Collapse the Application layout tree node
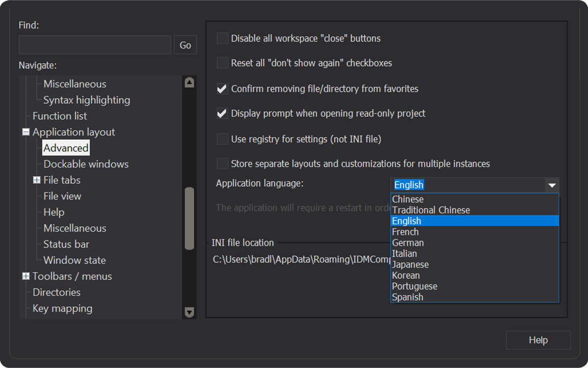Screen dimensions: 588x368 (26, 132)
